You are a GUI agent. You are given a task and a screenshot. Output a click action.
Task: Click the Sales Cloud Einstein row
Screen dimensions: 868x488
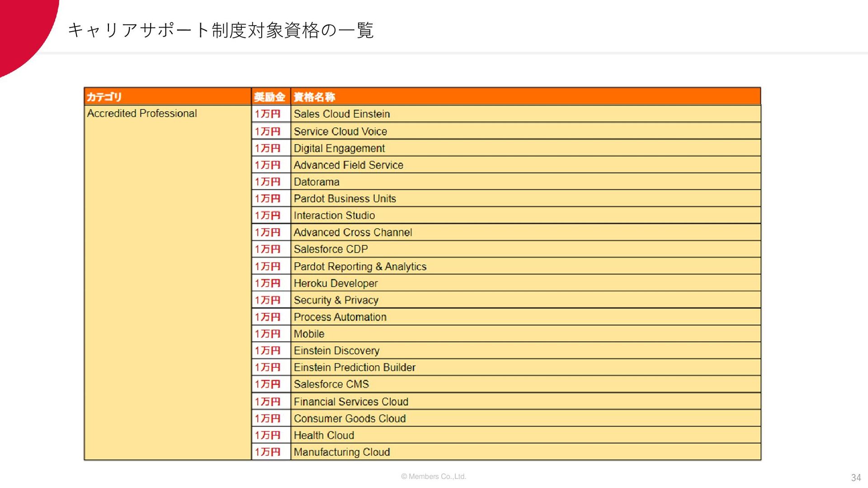[526, 114]
